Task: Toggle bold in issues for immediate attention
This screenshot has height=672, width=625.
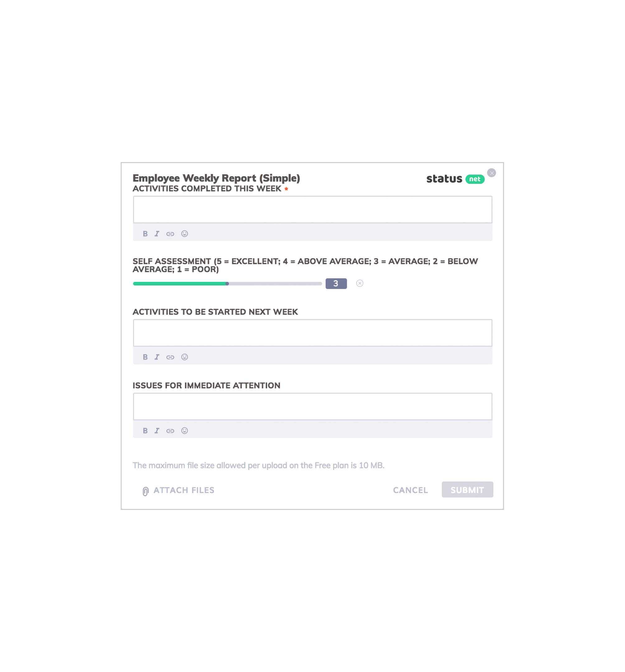Action: 145,431
